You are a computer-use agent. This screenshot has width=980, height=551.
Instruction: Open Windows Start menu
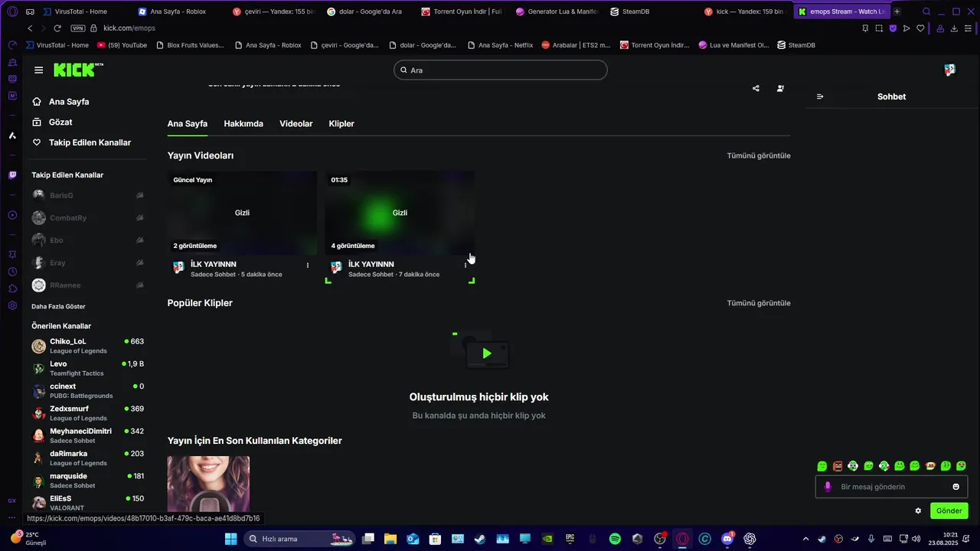230,539
